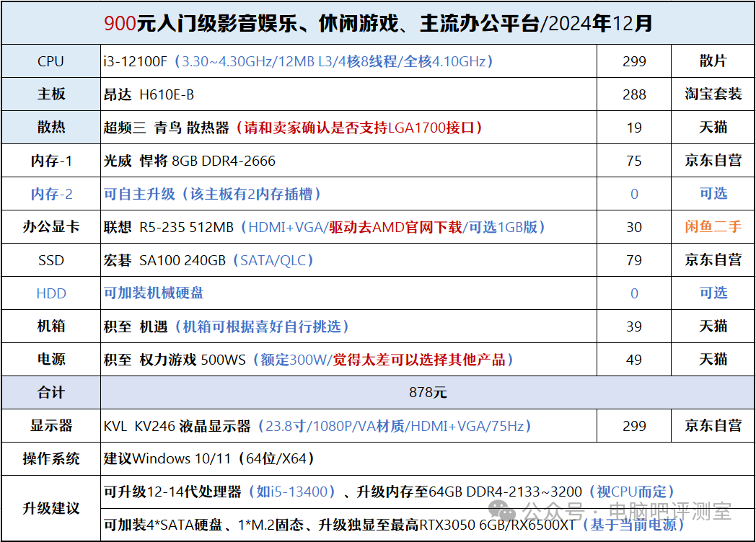
Task: Click '可自主升级（该主板有2内存插槽）' cell
Action: coord(348,194)
